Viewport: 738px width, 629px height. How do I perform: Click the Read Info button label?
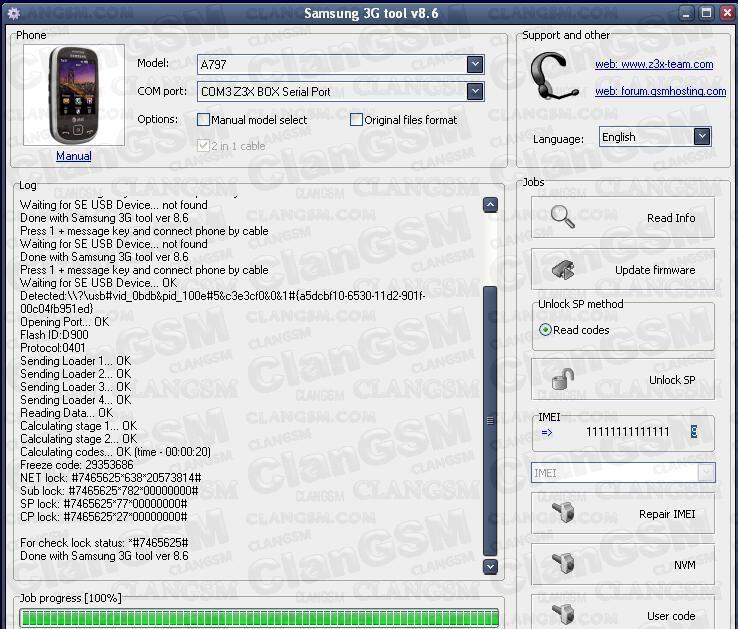click(x=671, y=218)
